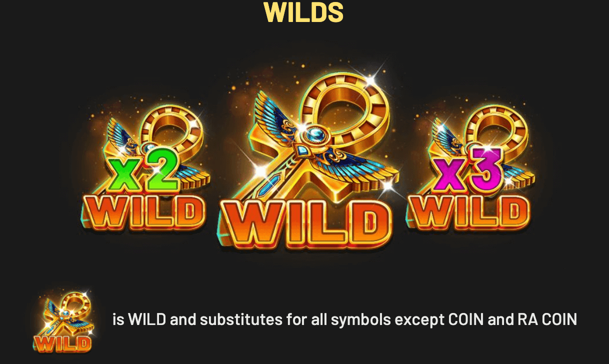The height and width of the screenshot is (364, 609).
Task: Click the WILD label on the small icon
Action: pos(63,343)
